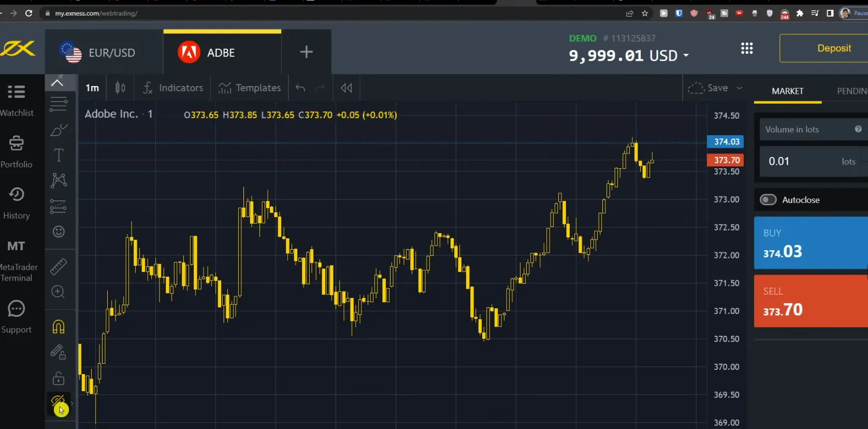Select the Text annotation tool
Image resolution: width=868 pixels, height=429 pixels.
[x=59, y=155]
